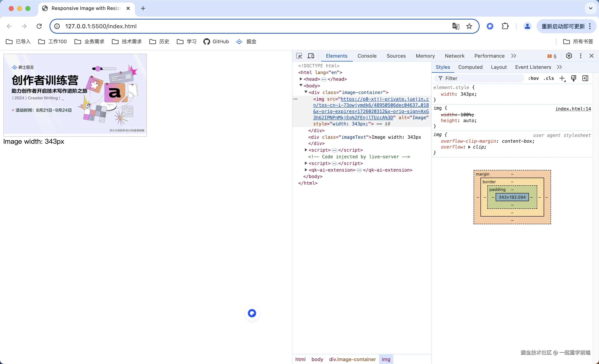Activate the inspect element picker icon
The height and width of the screenshot is (364, 599).
coord(299,56)
